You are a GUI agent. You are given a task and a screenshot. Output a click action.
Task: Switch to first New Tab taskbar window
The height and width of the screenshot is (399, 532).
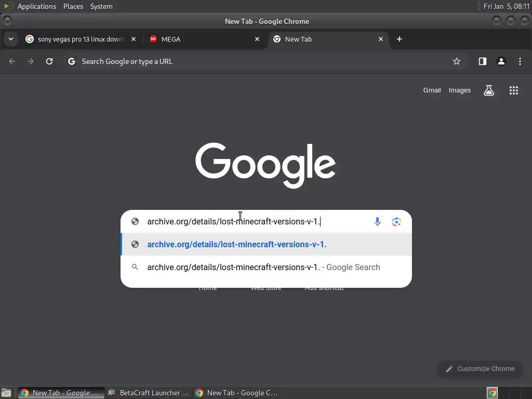(x=61, y=393)
